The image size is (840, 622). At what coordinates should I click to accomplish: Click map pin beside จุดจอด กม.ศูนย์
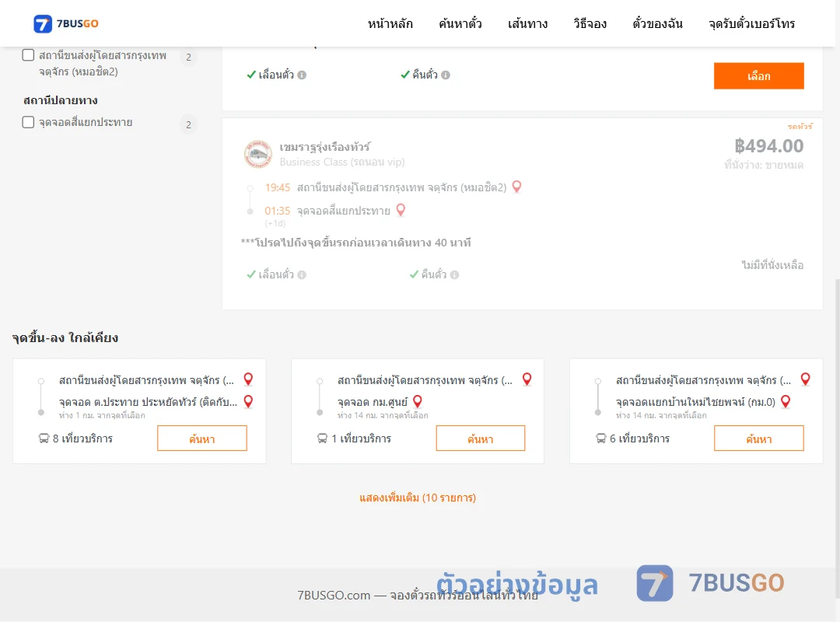pos(418,401)
